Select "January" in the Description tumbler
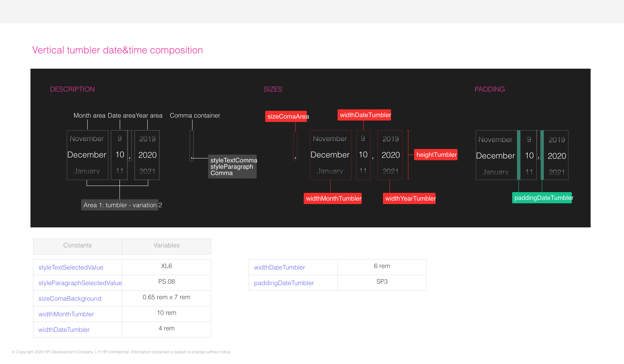The width and height of the screenshot is (624, 364). pyautogui.click(x=87, y=171)
